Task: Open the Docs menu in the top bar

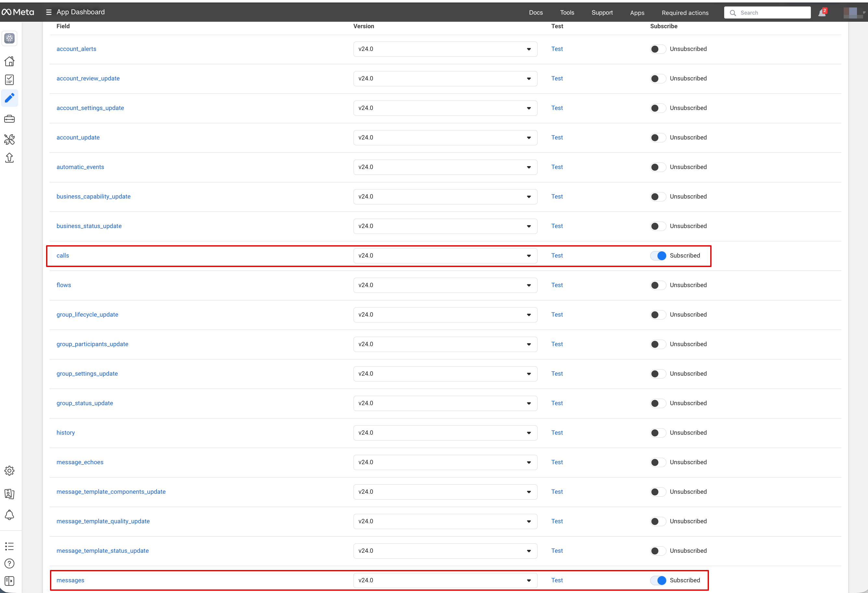Action: click(x=536, y=13)
